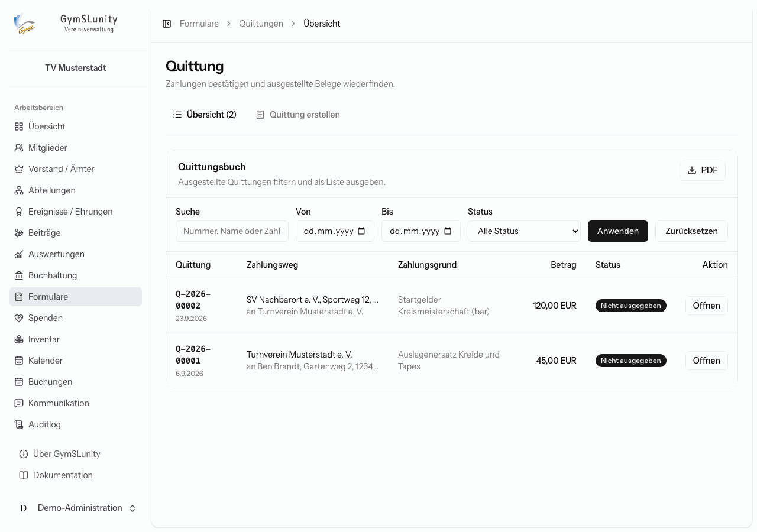Screen dimensions: 757x532
Task: Open Auswertungen reports
Action: click(x=76, y=254)
